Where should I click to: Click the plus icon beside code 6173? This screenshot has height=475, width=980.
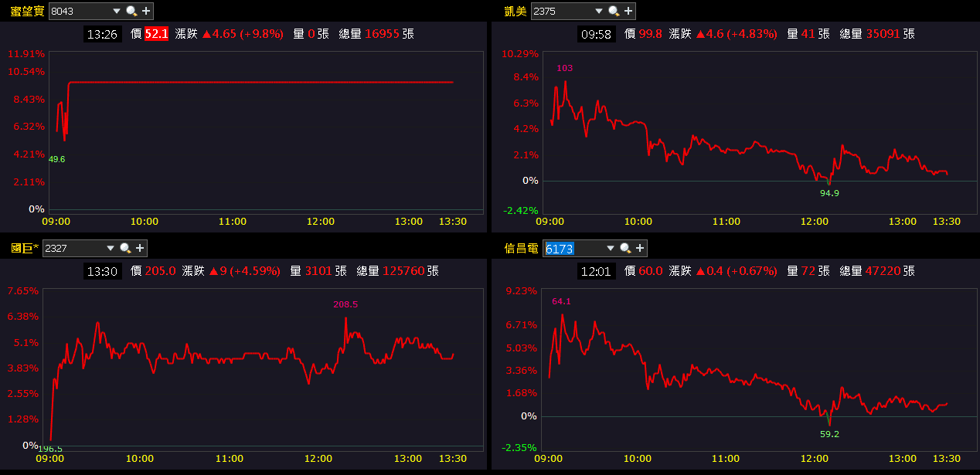[640, 248]
